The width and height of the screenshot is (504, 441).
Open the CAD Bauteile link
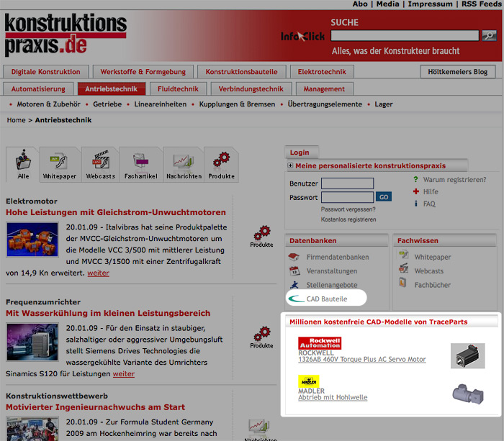(x=326, y=299)
